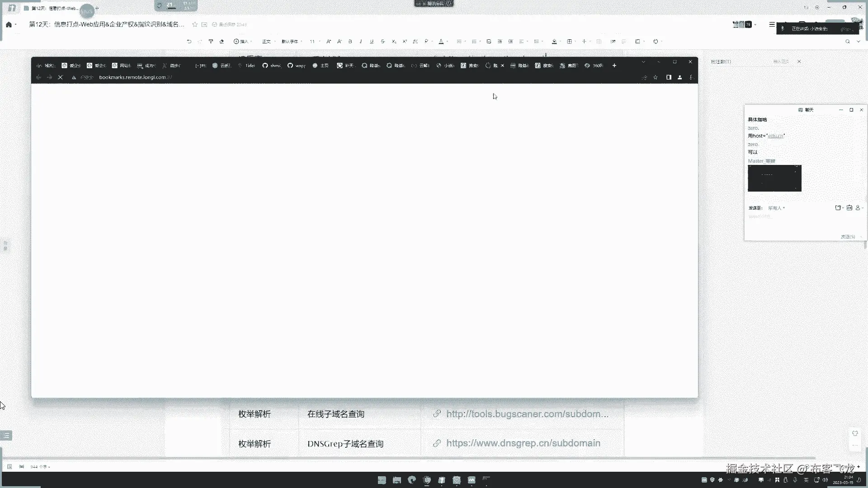Stop loading the browser page
Screen dimensions: 868x488
(60, 77)
